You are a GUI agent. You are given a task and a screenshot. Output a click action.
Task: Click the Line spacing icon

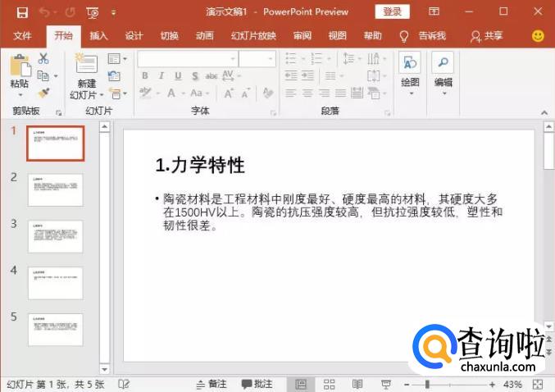point(348,58)
